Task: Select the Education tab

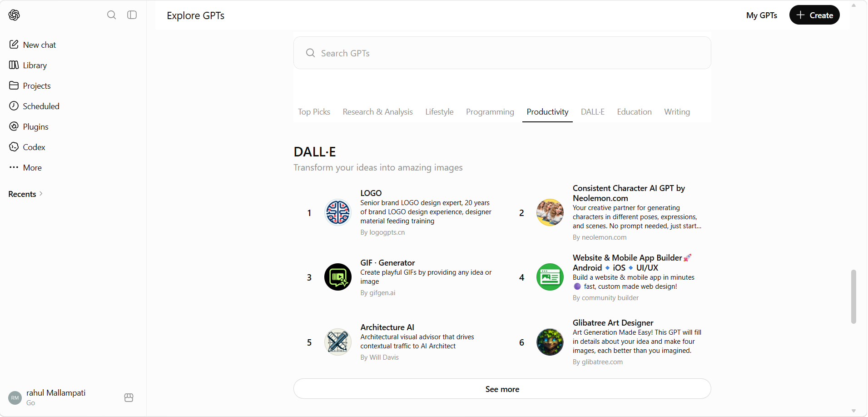Action: (634, 112)
